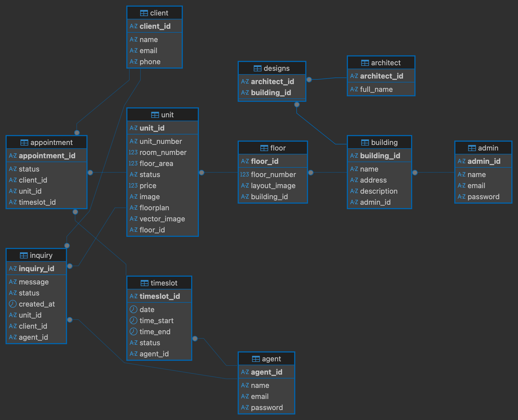Click the appointment_id primary key

[x=47, y=156]
